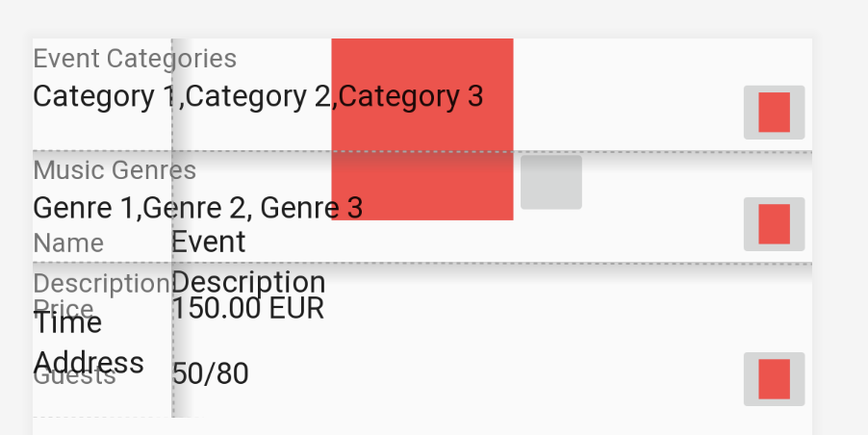The width and height of the screenshot is (868, 435).
Task: Click the 150.00 EUR price value
Action: (247, 308)
